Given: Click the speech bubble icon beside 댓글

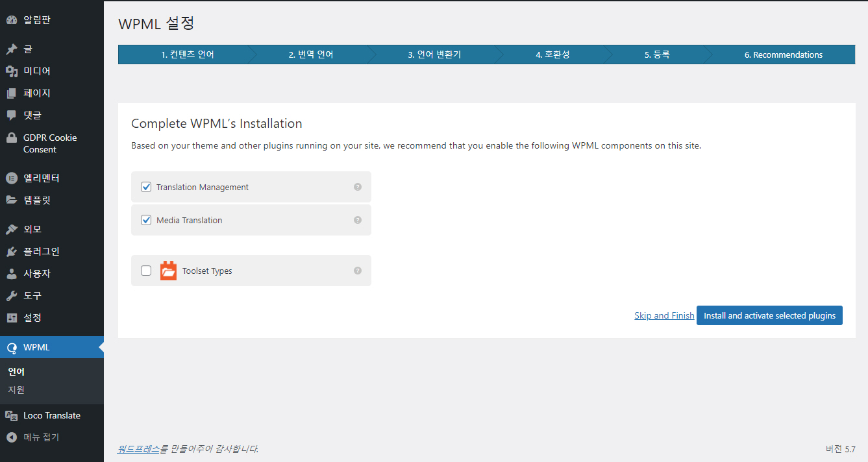Looking at the screenshot, I should 11,115.
